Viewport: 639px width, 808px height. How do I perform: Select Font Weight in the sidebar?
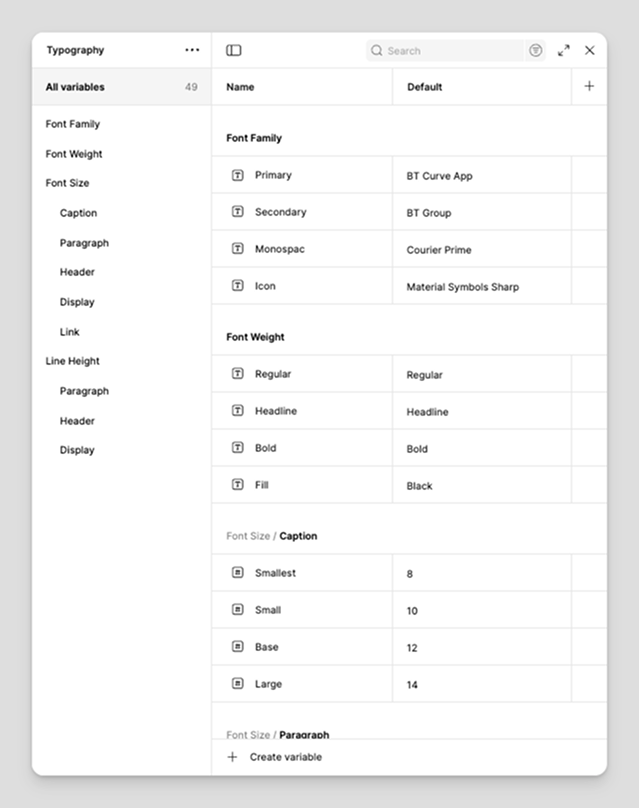[x=74, y=154]
